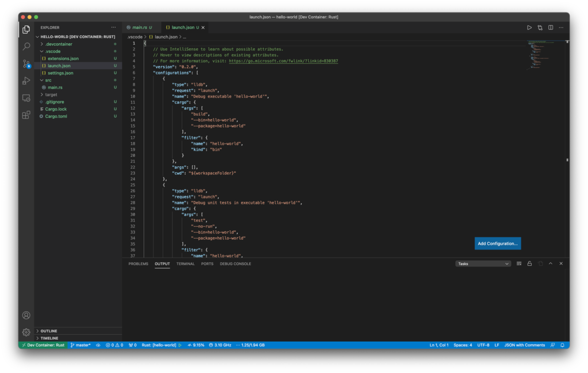
Task: Click the Manage gear icon
Action: pyautogui.click(x=26, y=332)
